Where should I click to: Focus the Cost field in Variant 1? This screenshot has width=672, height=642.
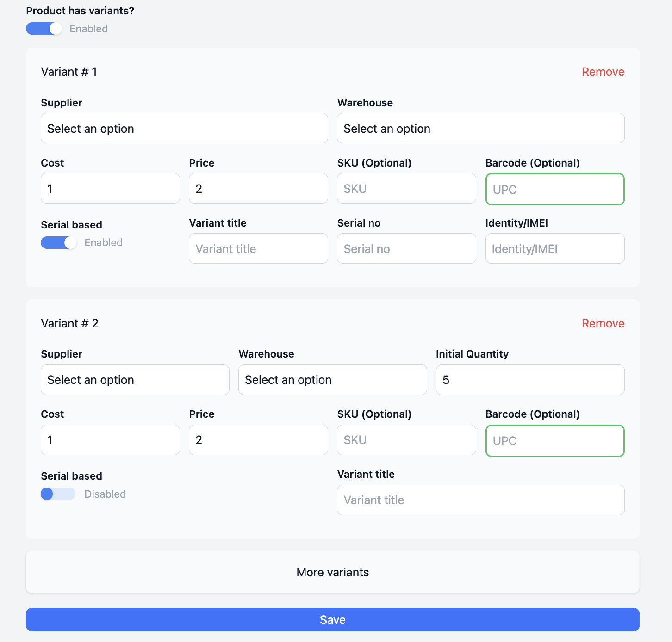(x=110, y=189)
